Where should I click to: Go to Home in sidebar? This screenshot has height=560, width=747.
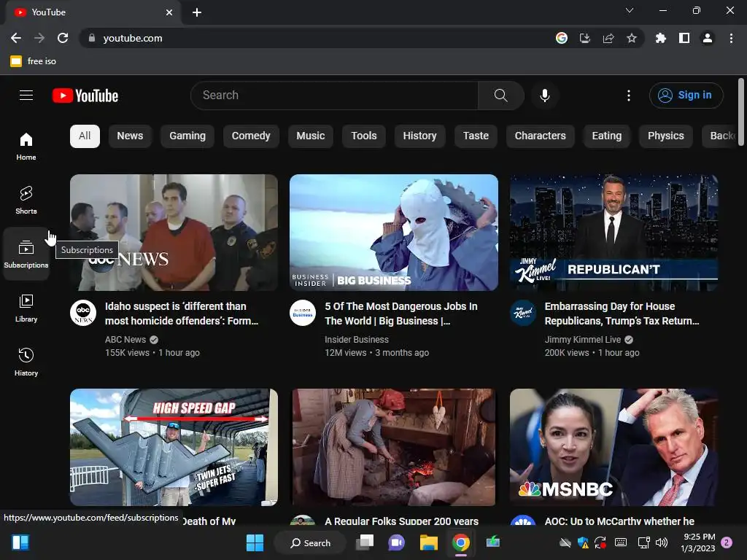click(26, 147)
